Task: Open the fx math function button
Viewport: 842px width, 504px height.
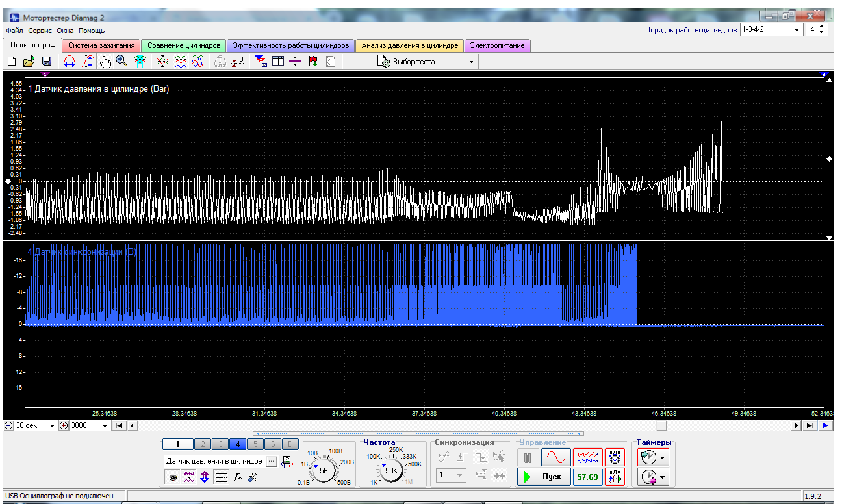Action: click(x=238, y=477)
